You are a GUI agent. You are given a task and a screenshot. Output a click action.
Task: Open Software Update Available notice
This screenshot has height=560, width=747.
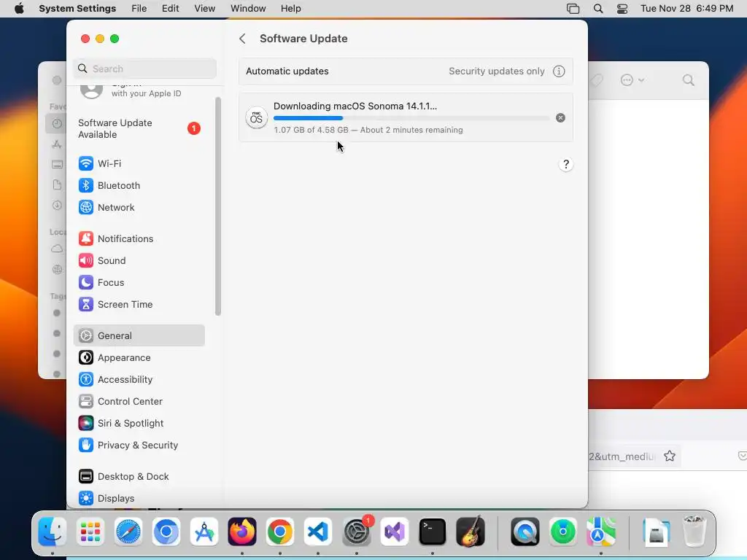tap(139, 128)
